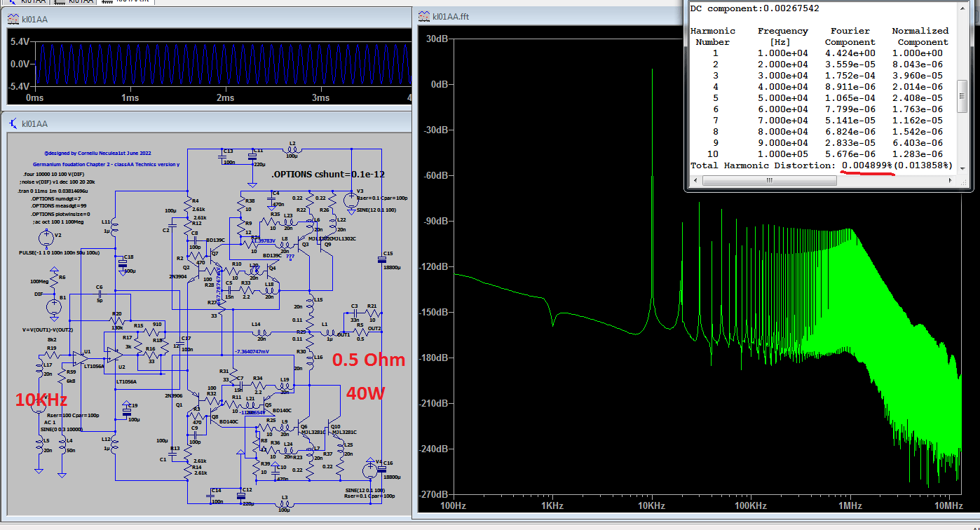
Task: Click the up arrow of log vertical scrollbar
Action: tap(962, 8)
